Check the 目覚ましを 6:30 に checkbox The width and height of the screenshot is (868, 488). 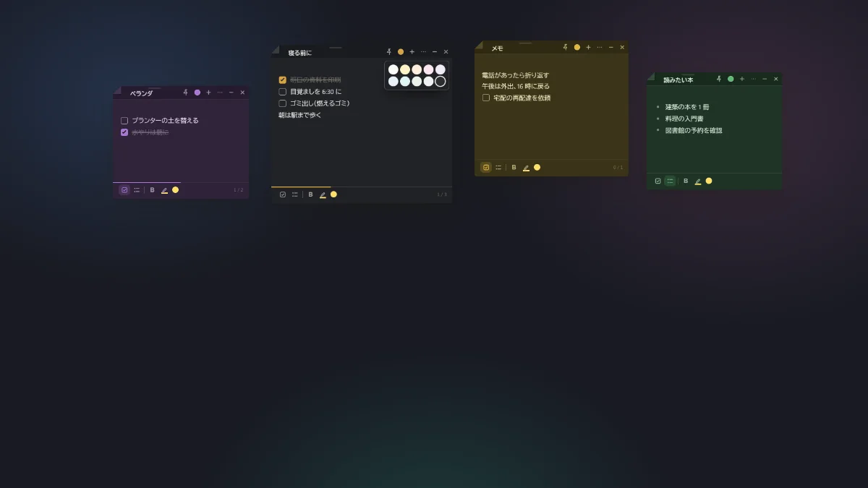coord(283,92)
